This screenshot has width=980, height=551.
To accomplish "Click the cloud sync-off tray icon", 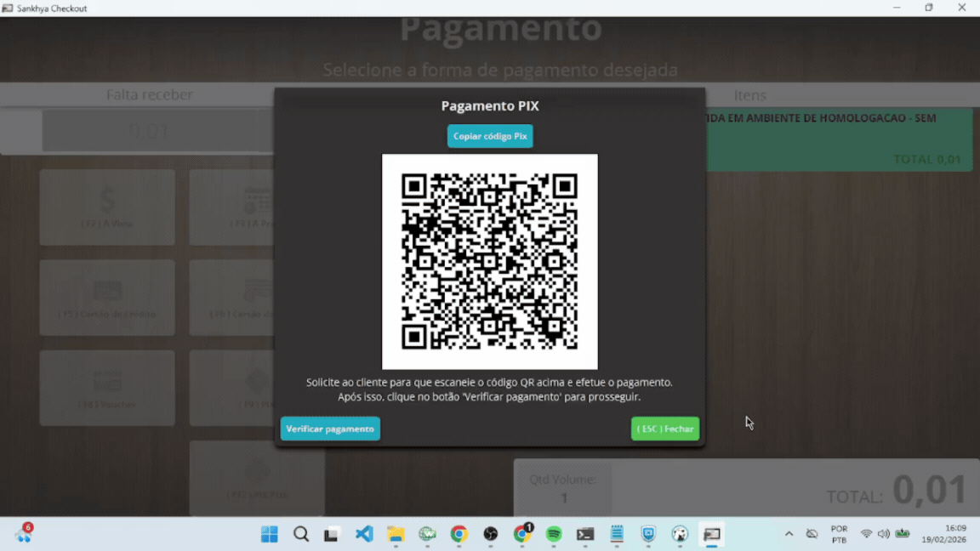I will click(812, 534).
